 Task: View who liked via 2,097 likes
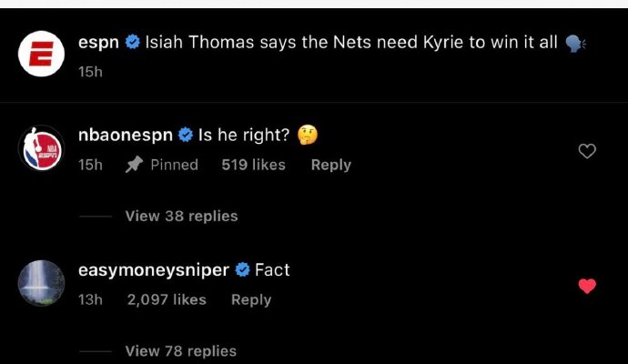167,299
